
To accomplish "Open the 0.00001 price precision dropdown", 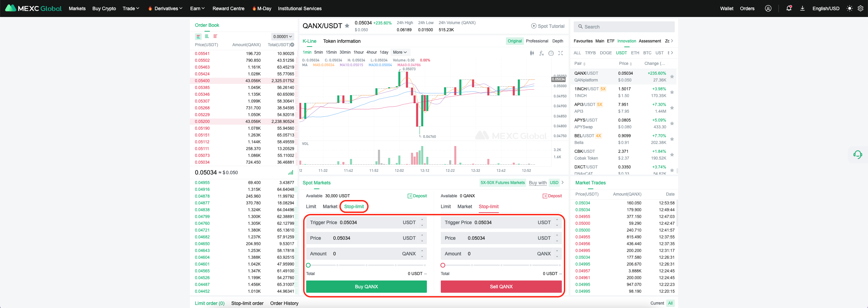I will click(282, 37).
